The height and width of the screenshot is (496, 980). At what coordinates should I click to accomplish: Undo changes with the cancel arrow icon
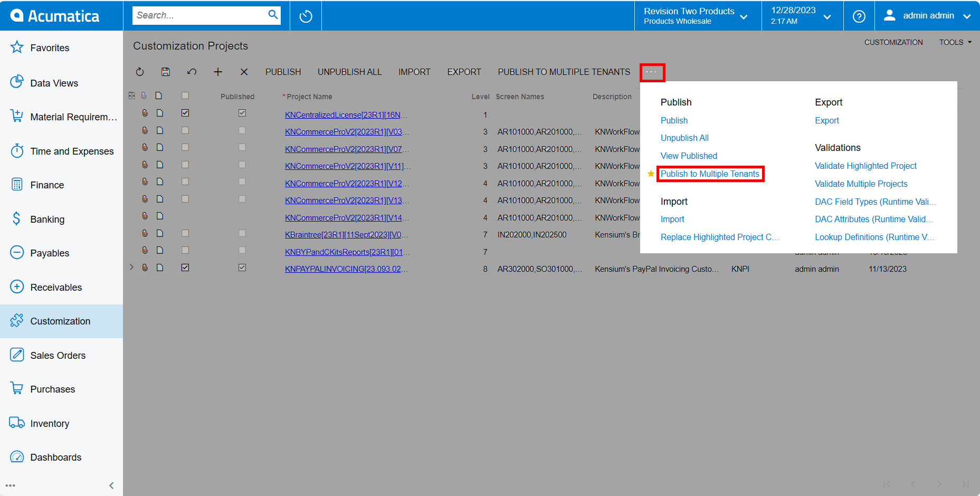(x=192, y=72)
